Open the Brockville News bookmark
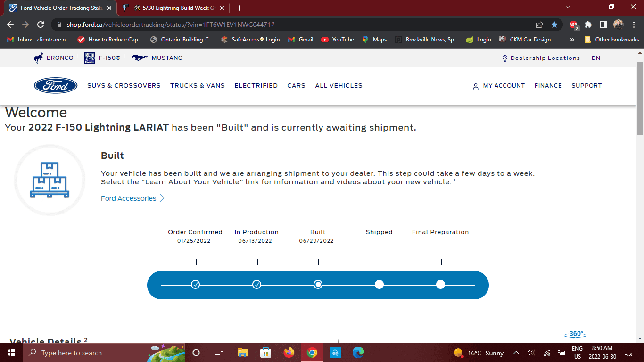 pyautogui.click(x=427, y=40)
